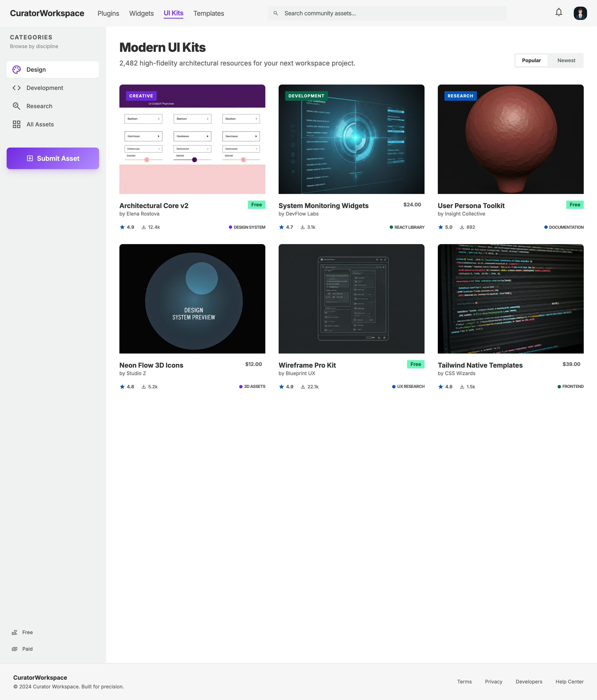Keep Popular sorting selected
The width and height of the screenshot is (597, 700).
tap(531, 61)
